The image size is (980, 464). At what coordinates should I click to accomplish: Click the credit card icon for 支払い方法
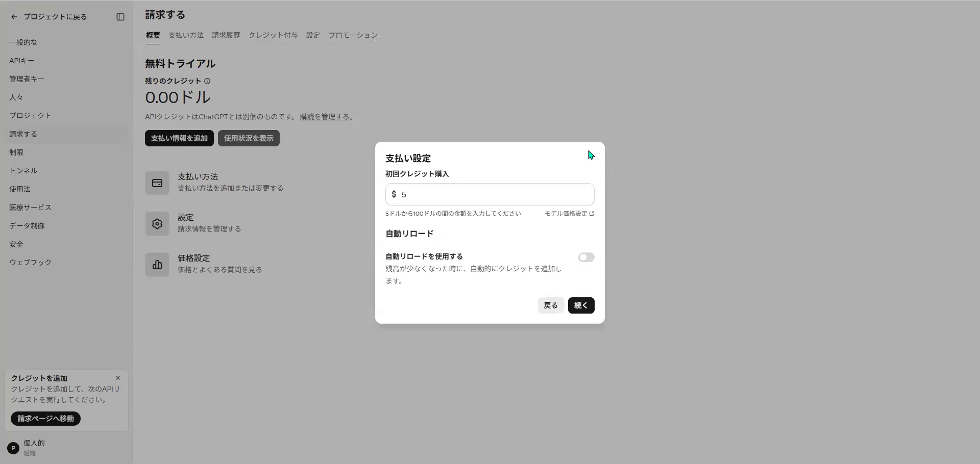pos(157,183)
